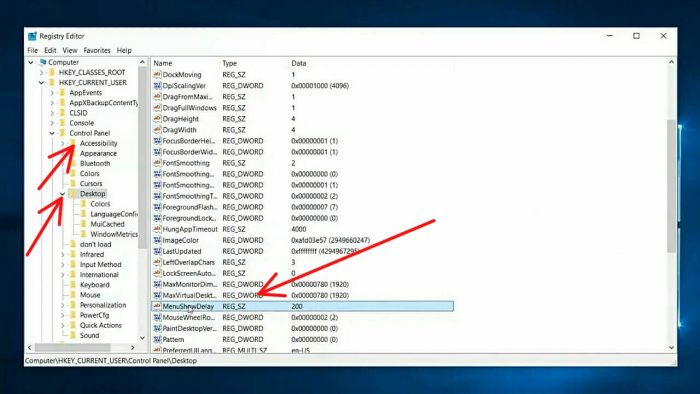
Task: Select the International key
Action: coord(99,275)
